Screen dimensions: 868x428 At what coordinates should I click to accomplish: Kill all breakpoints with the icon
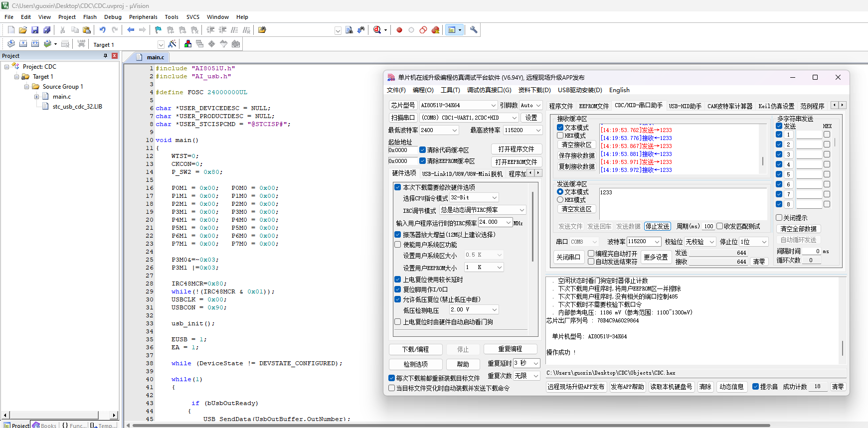point(435,30)
